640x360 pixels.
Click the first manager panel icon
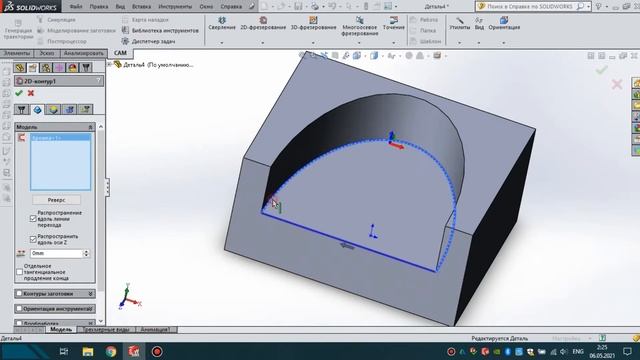click(x=20, y=67)
